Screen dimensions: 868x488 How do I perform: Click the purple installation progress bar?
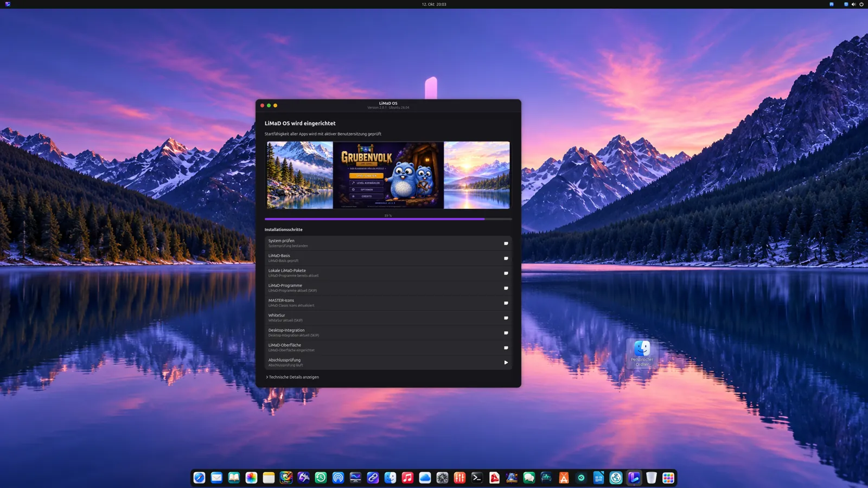coord(388,219)
